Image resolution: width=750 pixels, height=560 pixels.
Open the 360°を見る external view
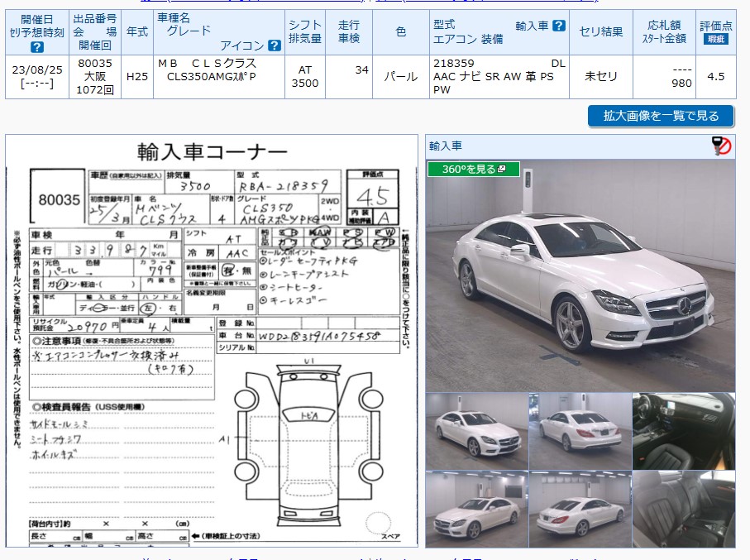474,169
